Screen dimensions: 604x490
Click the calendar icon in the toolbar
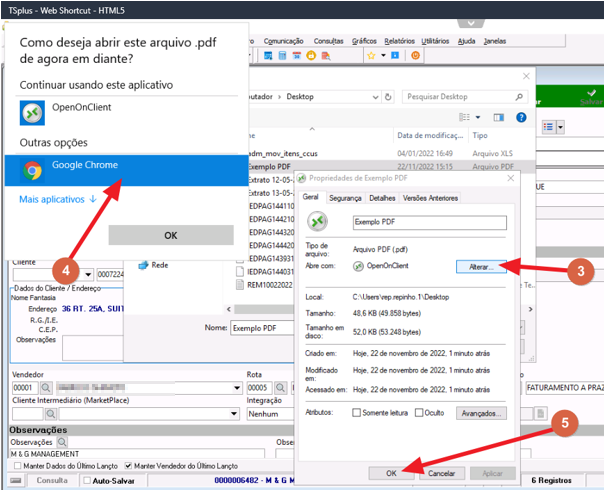pyautogui.click(x=297, y=55)
